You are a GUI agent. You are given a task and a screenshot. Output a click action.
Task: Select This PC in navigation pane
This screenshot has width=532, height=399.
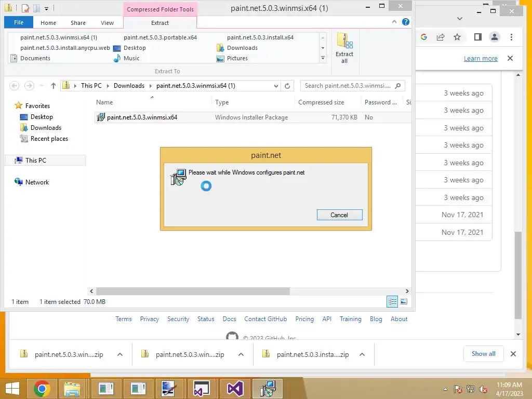(x=45, y=160)
